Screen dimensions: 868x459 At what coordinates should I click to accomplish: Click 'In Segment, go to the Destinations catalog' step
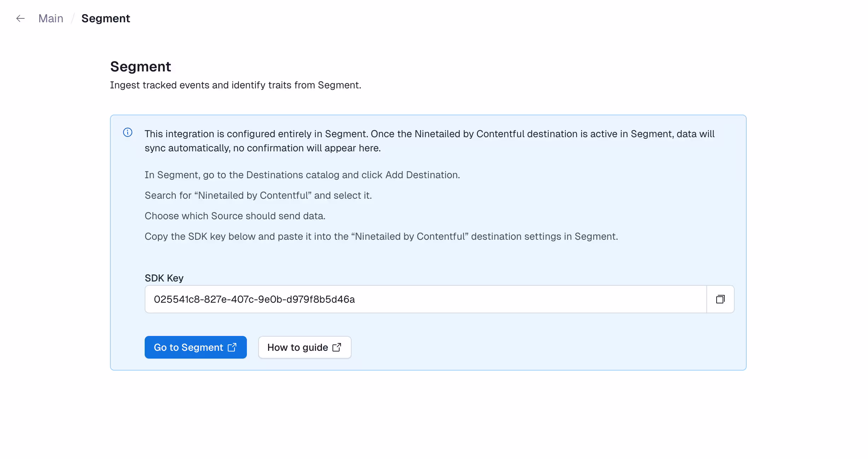pyautogui.click(x=302, y=175)
